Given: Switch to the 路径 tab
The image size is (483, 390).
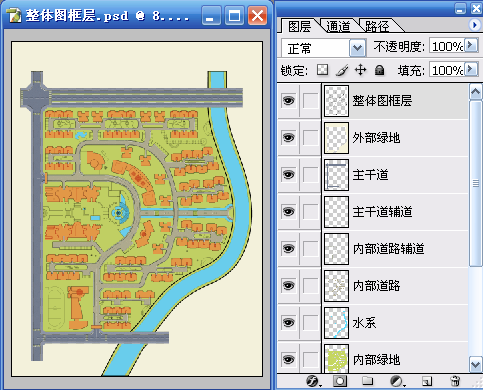Looking at the screenshot, I should coord(377,26).
